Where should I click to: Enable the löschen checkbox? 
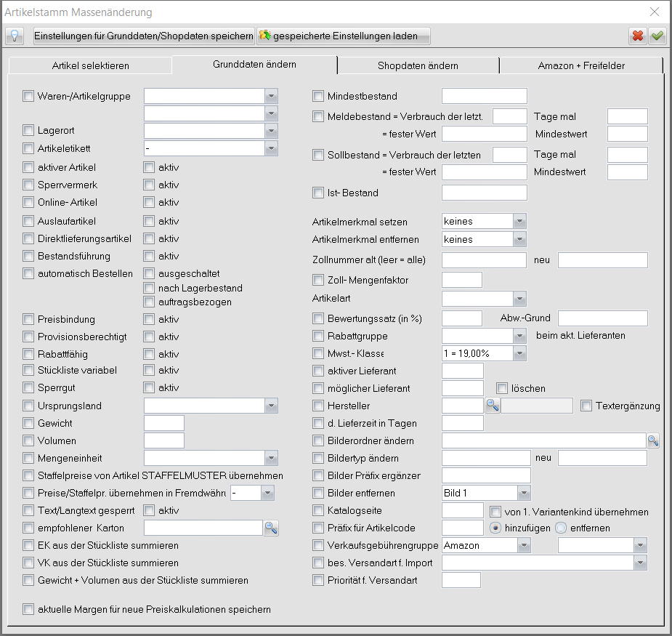502,388
